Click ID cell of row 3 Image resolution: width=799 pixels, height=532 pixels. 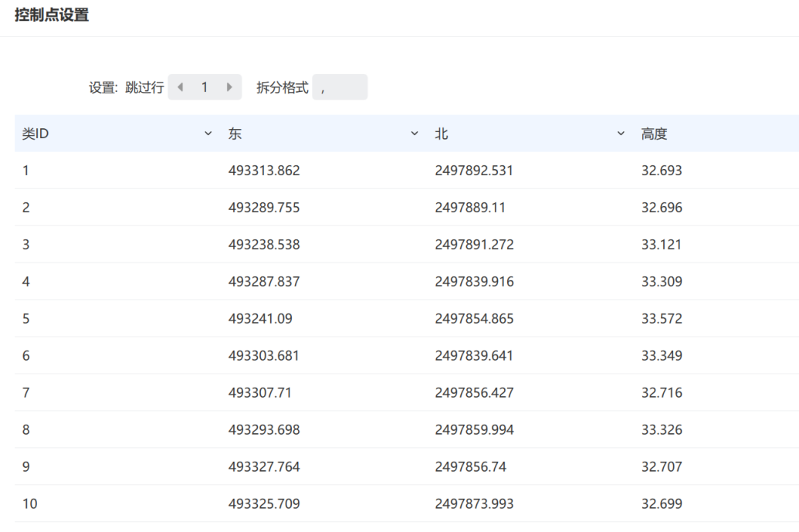pos(26,245)
